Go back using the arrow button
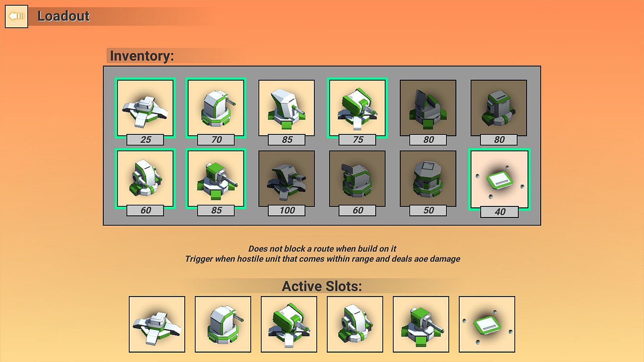644x362 pixels. [x=17, y=16]
